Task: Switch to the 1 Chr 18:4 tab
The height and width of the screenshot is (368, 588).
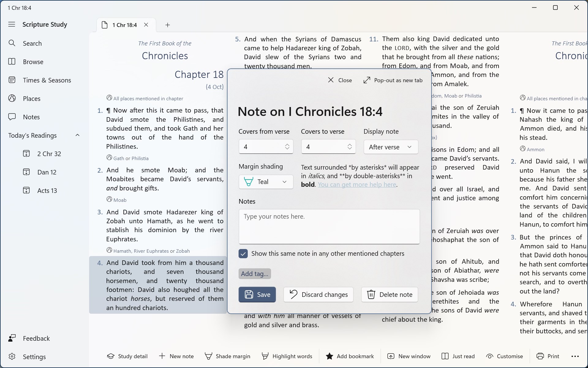Action: tap(124, 25)
